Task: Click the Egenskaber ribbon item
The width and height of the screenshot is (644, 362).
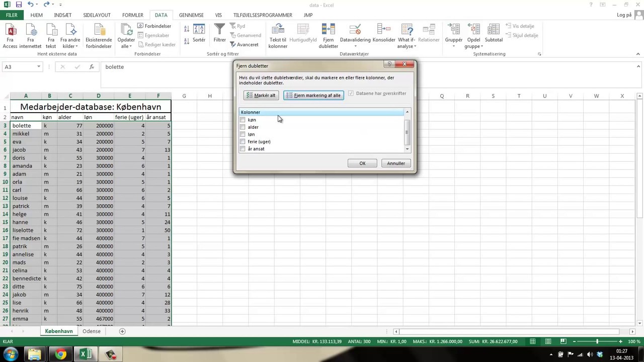Action: [153, 36]
